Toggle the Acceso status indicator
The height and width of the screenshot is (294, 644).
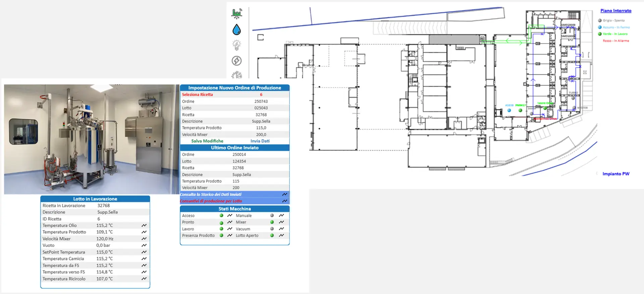pyautogui.click(x=221, y=216)
